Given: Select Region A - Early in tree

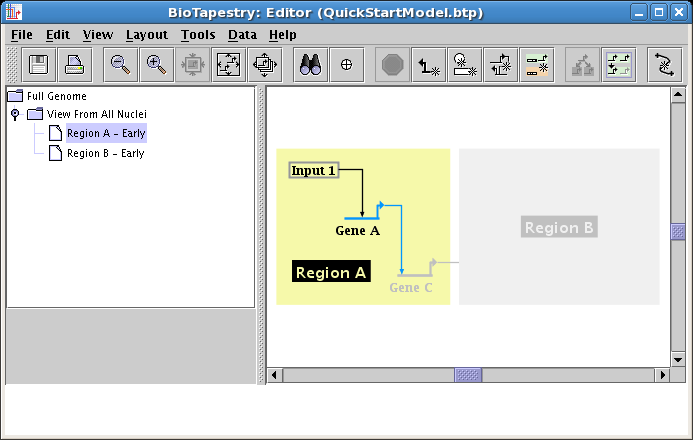Looking at the screenshot, I should coord(106,134).
